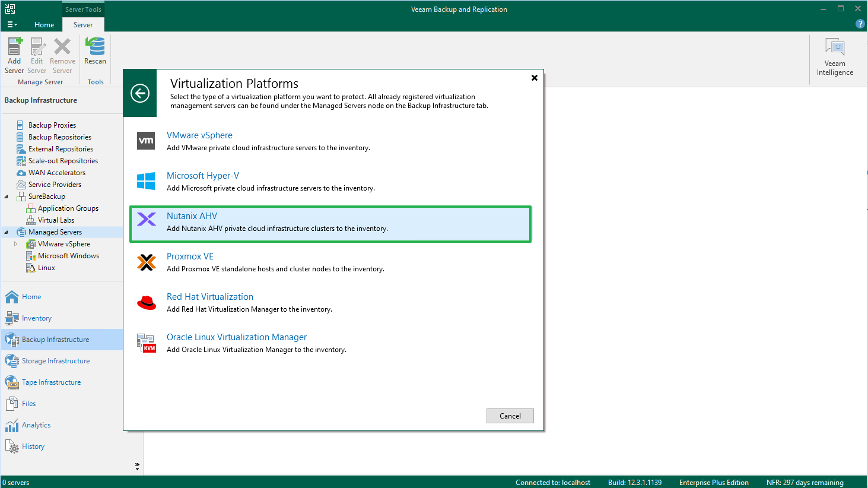Image resolution: width=868 pixels, height=488 pixels.
Task: Click 'NFR: 297 days remaining' status text
Action: (805, 483)
